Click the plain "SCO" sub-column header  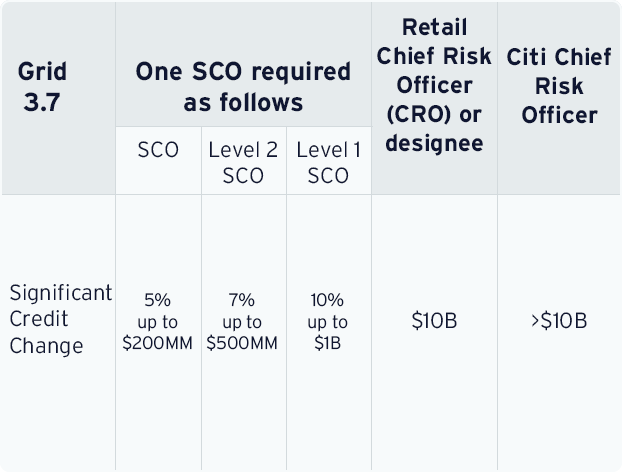tap(158, 151)
